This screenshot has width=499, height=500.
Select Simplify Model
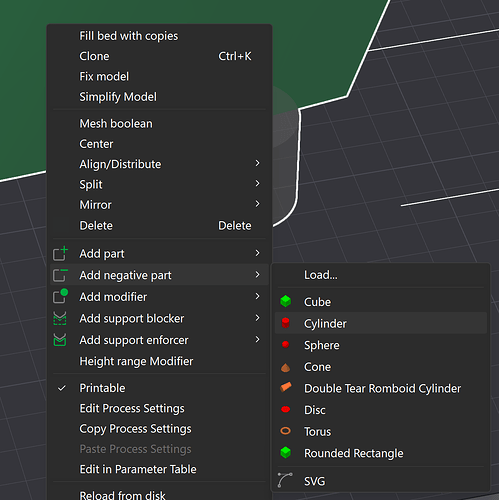click(x=118, y=97)
